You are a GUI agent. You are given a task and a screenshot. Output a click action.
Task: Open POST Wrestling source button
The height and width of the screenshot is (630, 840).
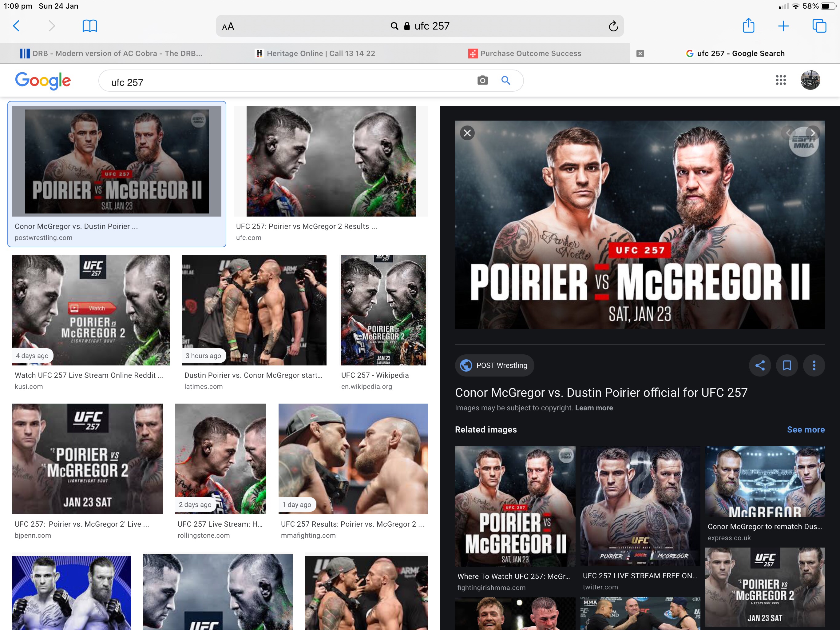point(494,365)
